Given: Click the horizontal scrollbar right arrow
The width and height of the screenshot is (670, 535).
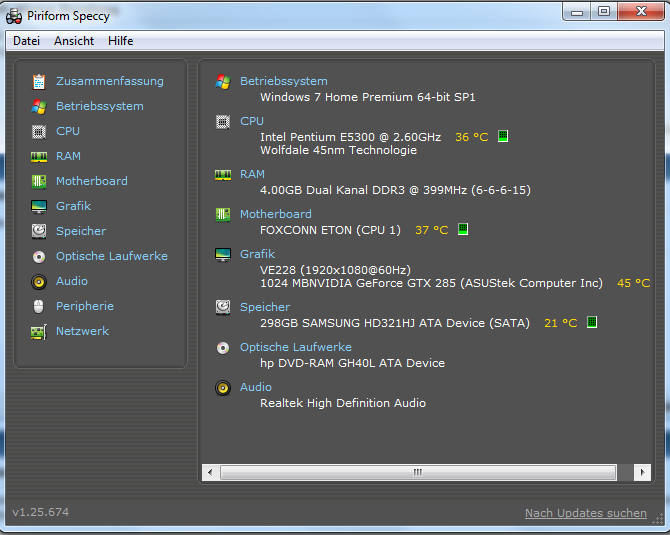Looking at the screenshot, I should 642,473.
